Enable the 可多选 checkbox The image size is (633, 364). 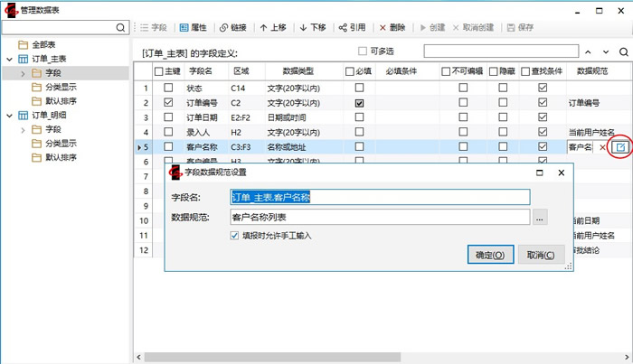tap(364, 51)
